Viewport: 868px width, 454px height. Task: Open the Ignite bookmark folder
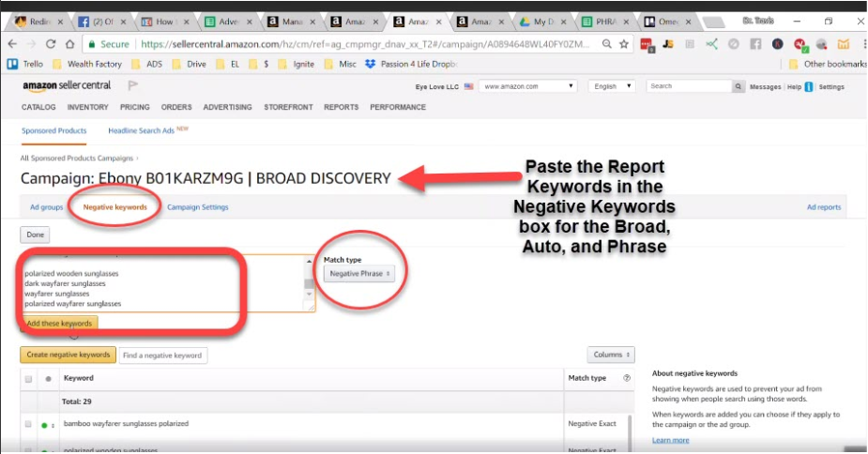(x=297, y=64)
